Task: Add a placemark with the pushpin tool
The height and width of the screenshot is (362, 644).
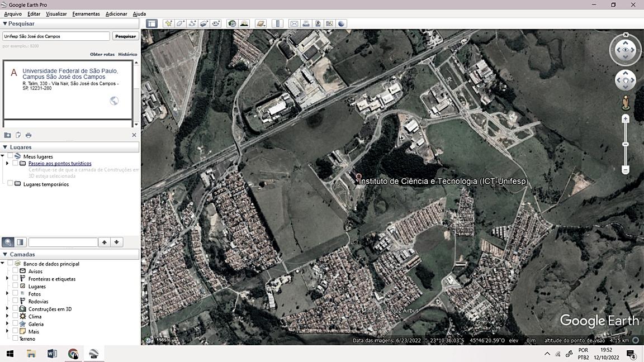Action: (168, 23)
